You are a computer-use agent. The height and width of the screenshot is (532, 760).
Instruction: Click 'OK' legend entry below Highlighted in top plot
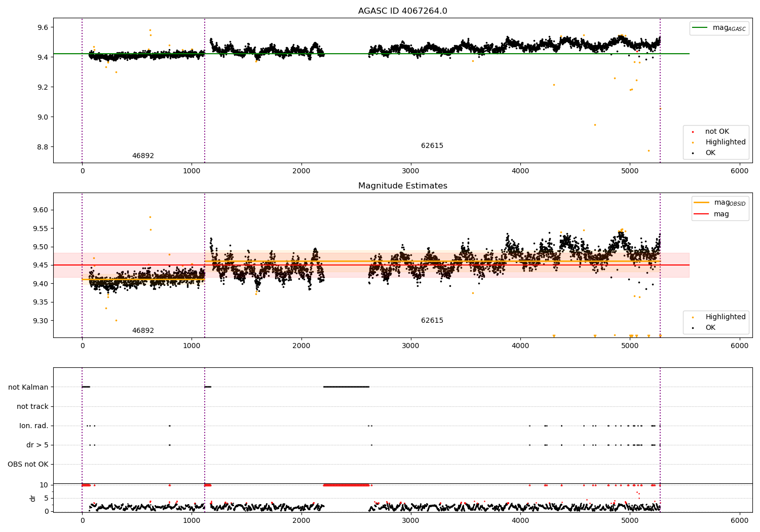710,153
